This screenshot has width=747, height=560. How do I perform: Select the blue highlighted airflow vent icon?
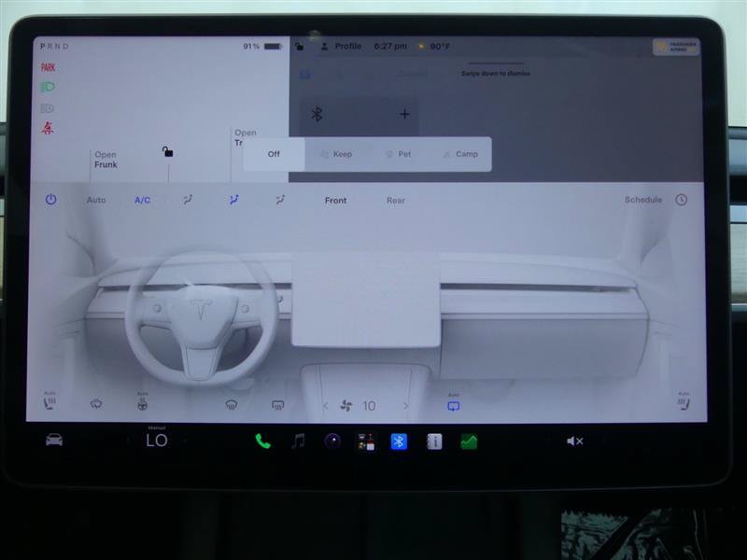[x=234, y=200]
